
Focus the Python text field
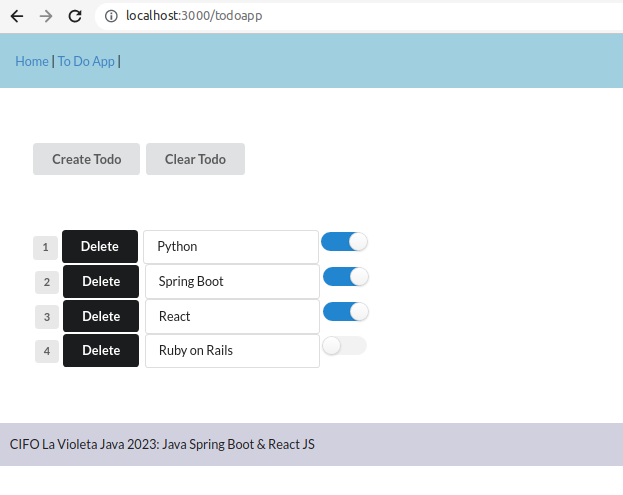pyautogui.click(x=231, y=247)
